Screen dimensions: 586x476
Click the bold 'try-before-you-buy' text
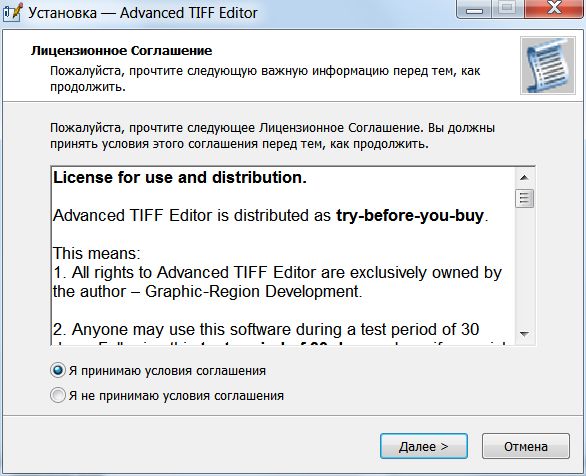410,216
